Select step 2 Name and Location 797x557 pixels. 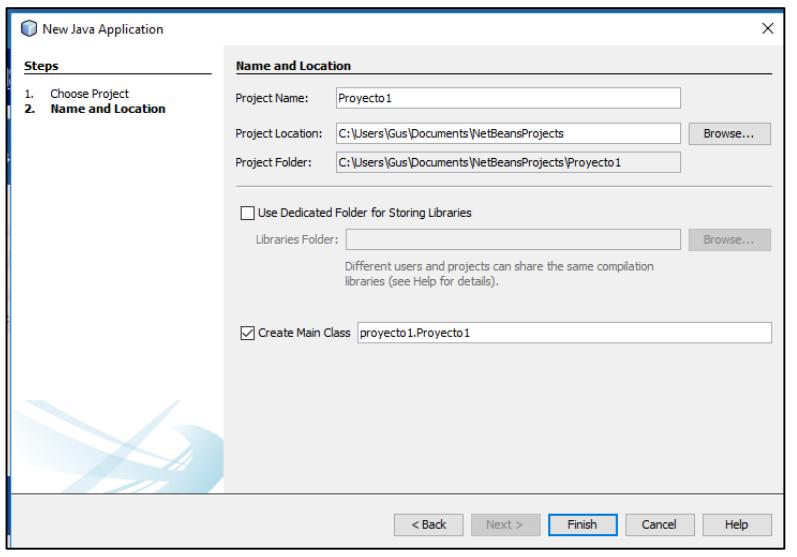click(x=108, y=109)
